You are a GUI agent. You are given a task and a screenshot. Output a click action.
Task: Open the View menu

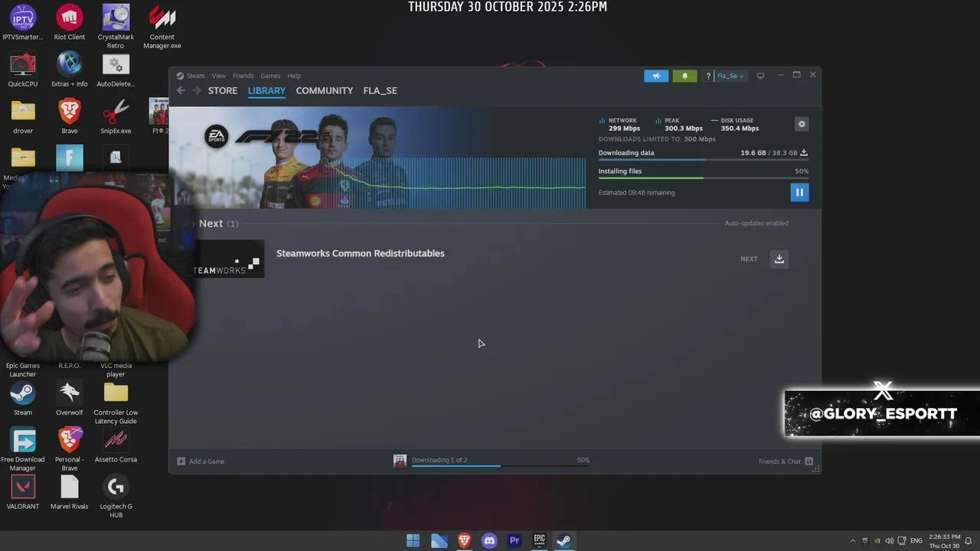click(219, 76)
